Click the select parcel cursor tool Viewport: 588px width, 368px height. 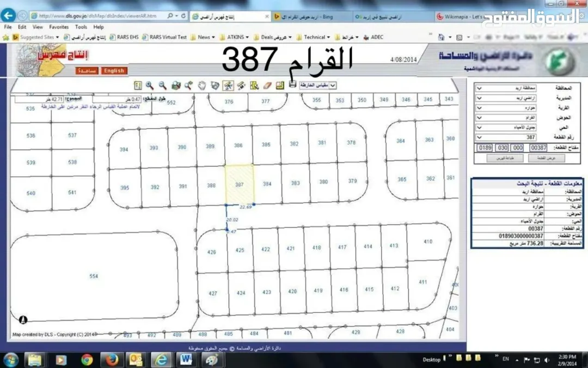(x=254, y=86)
